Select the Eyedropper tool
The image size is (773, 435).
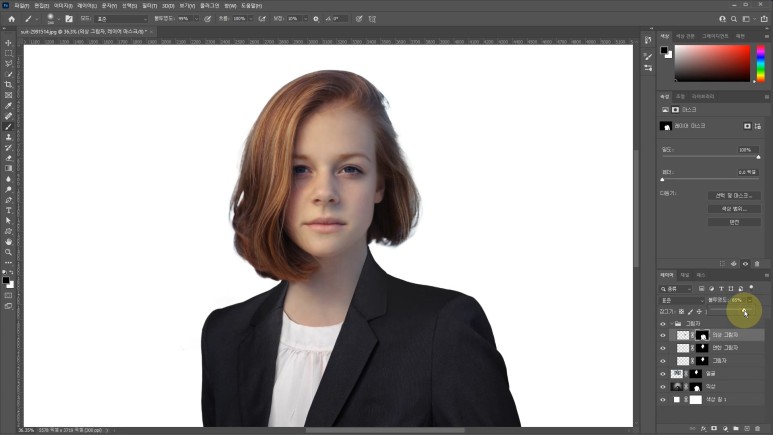click(x=8, y=106)
